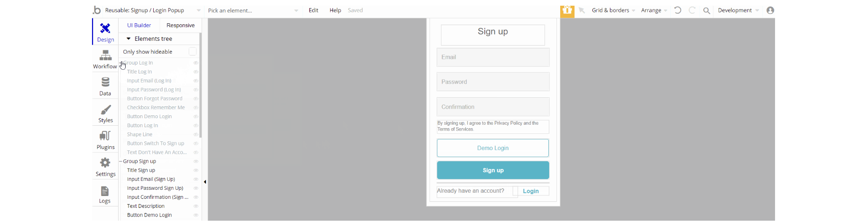Go to the Data section

point(105,86)
